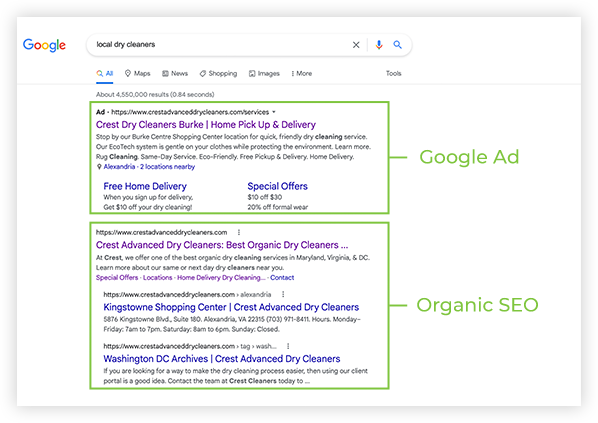Expand the ad URL dropdown arrow
This screenshot has height=423, width=598.
pyautogui.click(x=274, y=112)
